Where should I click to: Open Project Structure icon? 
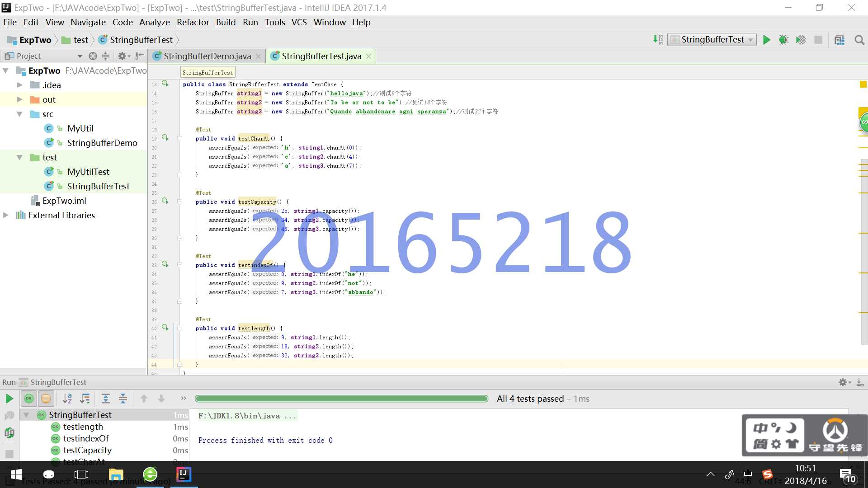[x=840, y=40]
